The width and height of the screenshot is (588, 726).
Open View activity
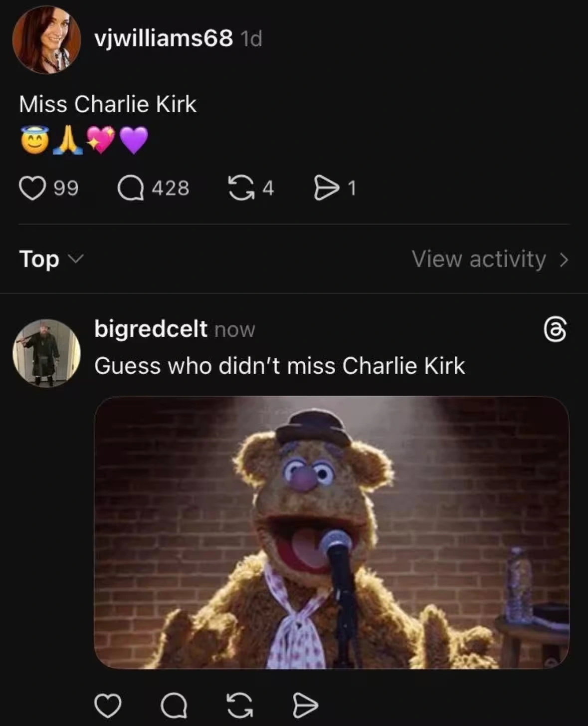click(x=479, y=259)
